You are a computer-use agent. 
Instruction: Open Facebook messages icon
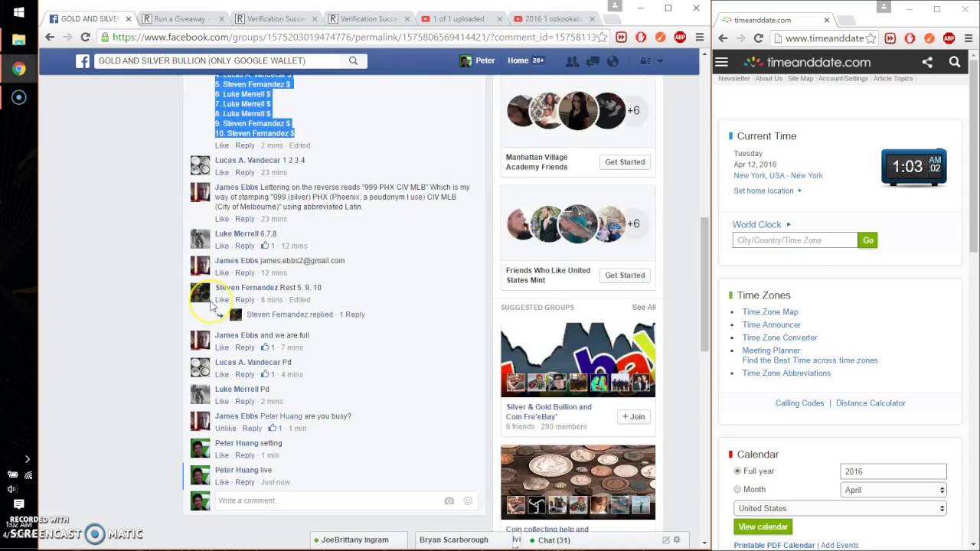pyautogui.click(x=592, y=61)
